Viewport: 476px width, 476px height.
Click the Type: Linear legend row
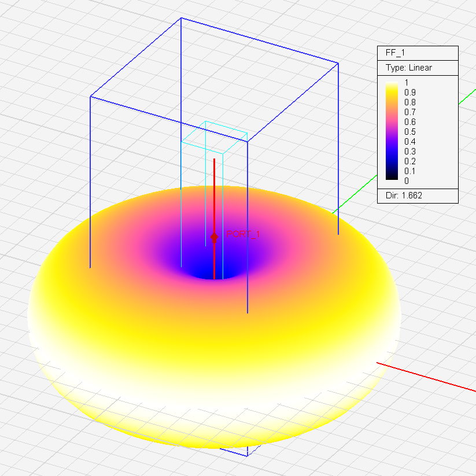pos(409,68)
